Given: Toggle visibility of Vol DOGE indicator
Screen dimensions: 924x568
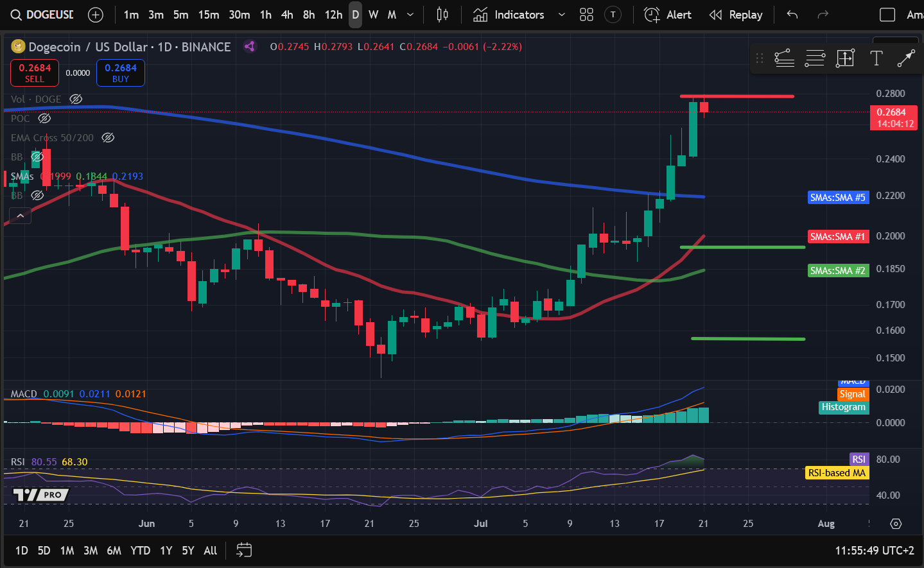Looking at the screenshot, I should point(76,99).
